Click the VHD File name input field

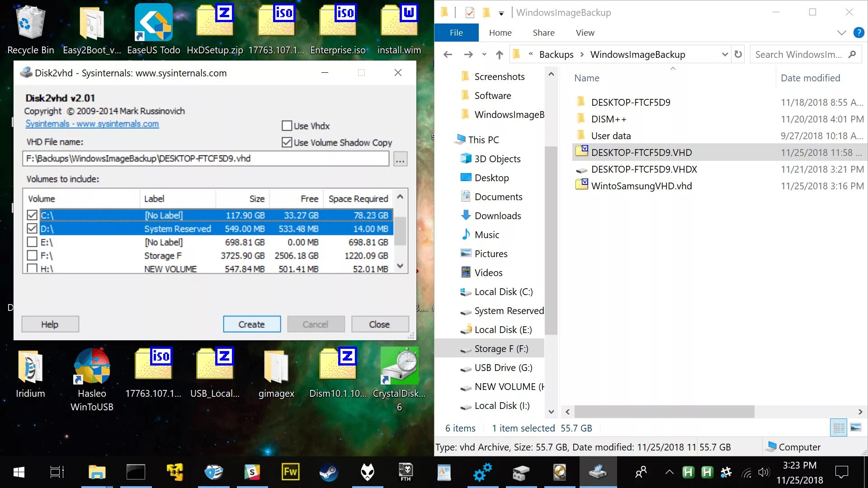205,159
